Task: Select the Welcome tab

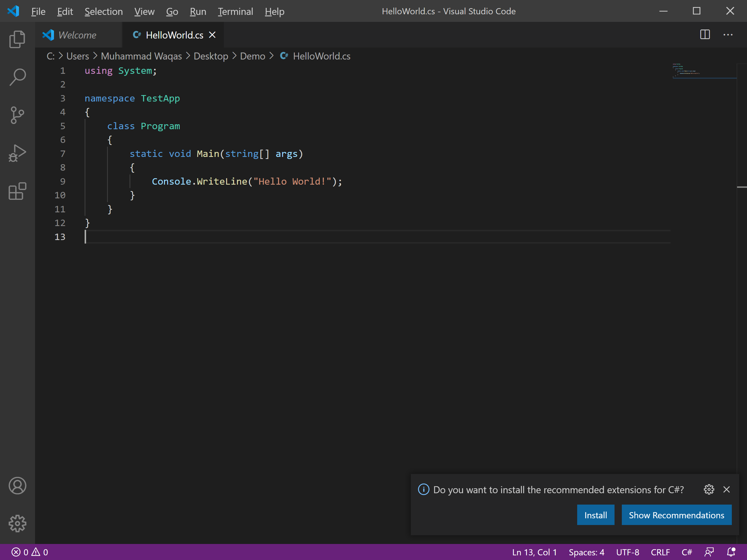Action: (x=77, y=35)
